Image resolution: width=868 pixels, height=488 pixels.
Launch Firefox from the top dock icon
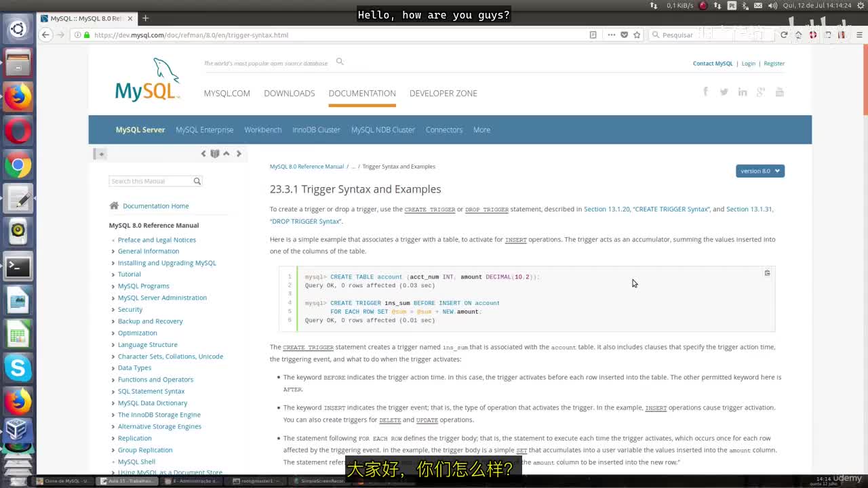click(18, 97)
